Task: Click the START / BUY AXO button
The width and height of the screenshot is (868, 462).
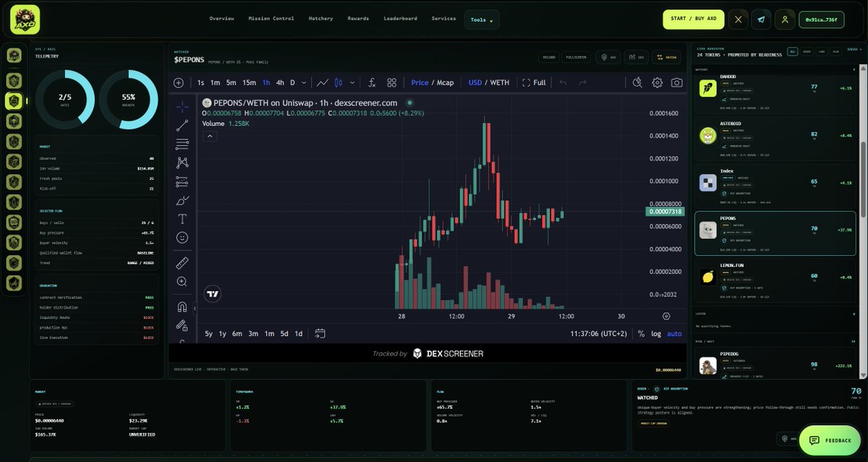Action: (693, 19)
